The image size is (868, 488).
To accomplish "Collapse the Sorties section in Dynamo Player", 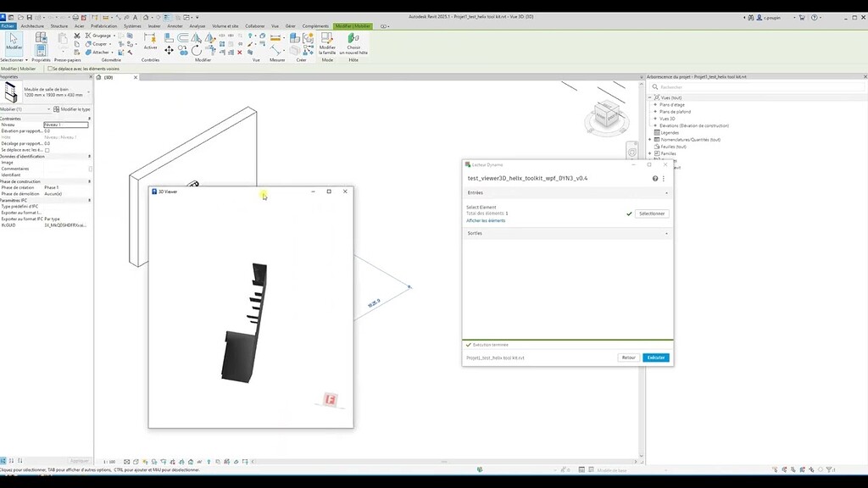I will pyautogui.click(x=666, y=234).
